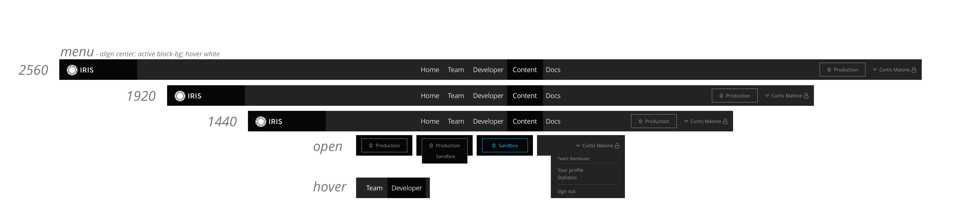The width and height of the screenshot is (980, 220).
Task: Click Team in the hover example
Action: [374, 188]
